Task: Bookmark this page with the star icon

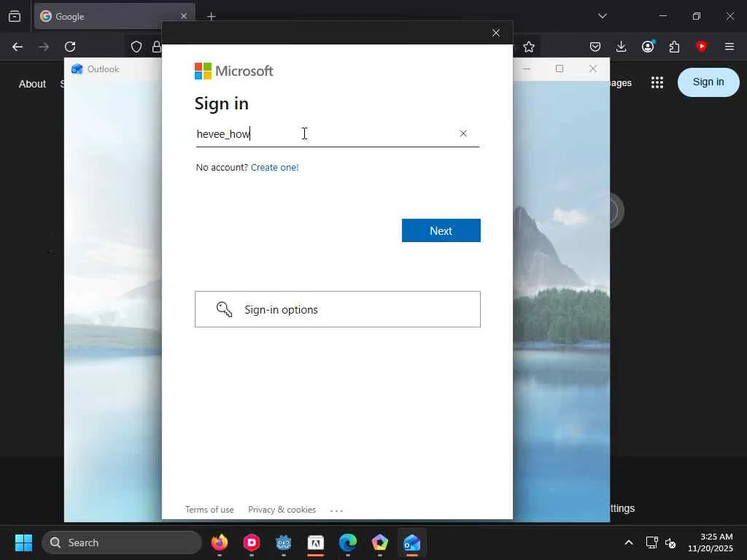Action: tap(529, 47)
